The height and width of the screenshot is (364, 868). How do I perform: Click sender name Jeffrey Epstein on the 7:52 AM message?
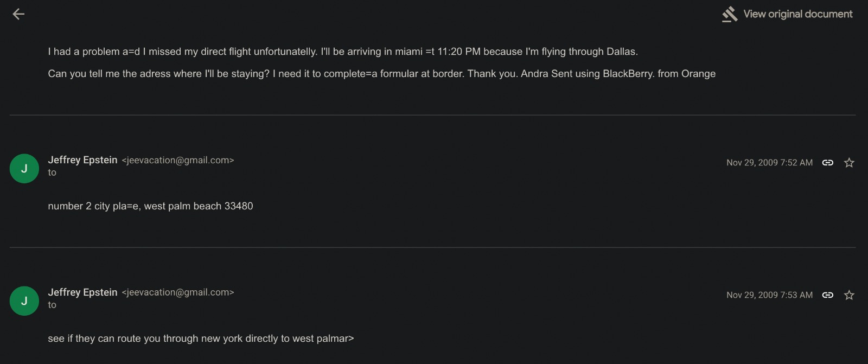click(x=82, y=160)
